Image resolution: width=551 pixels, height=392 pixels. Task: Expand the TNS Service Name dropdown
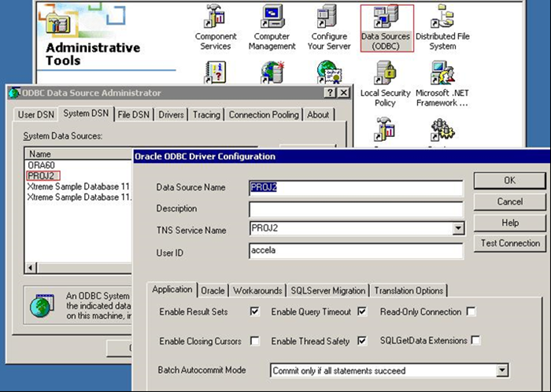457,229
